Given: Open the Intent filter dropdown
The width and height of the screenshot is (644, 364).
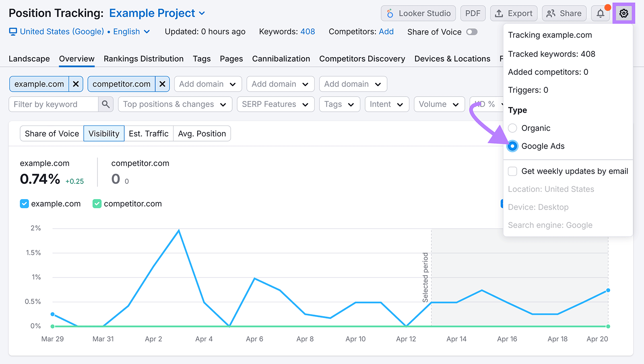Looking at the screenshot, I should point(387,104).
